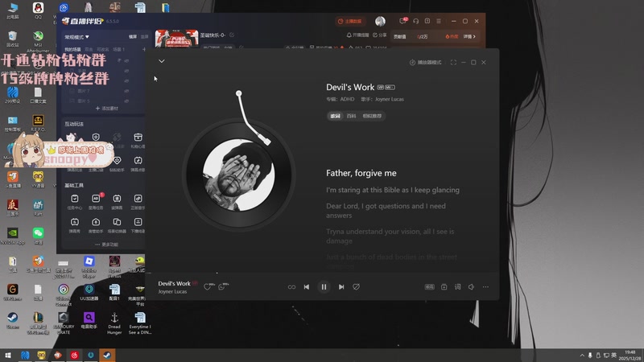
Task: Click 开播提醒 broadcast reminder bell
Action: tap(357, 35)
